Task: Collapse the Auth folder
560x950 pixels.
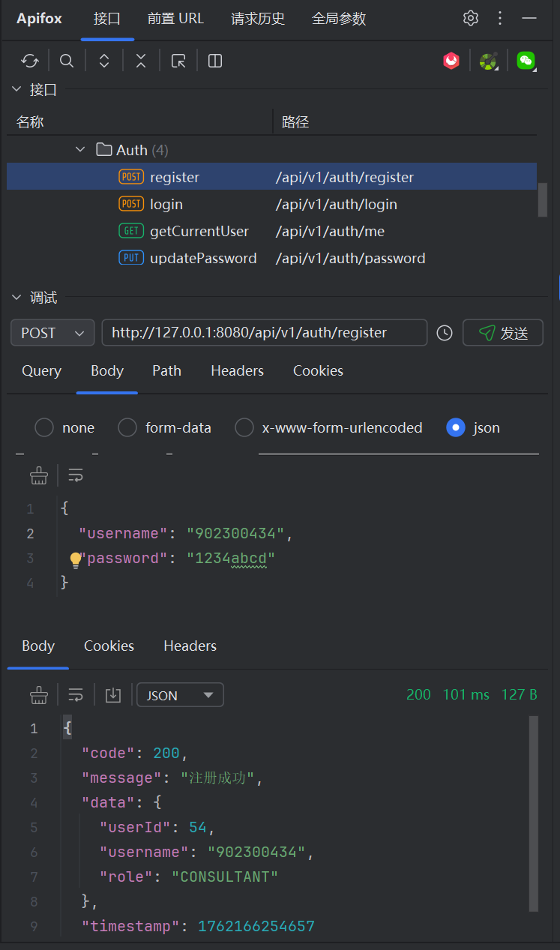Action: pyautogui.click(x=80, y=150)
